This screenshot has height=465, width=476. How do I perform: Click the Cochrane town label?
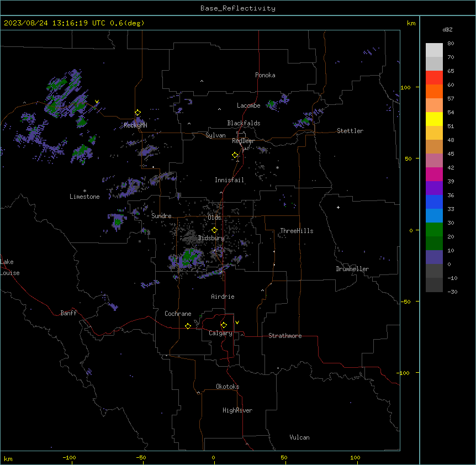178,314
